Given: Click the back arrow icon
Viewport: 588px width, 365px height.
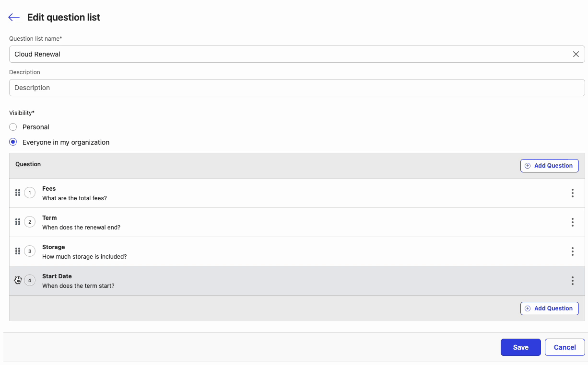Looking at the screenshot, I should (14, 18).
